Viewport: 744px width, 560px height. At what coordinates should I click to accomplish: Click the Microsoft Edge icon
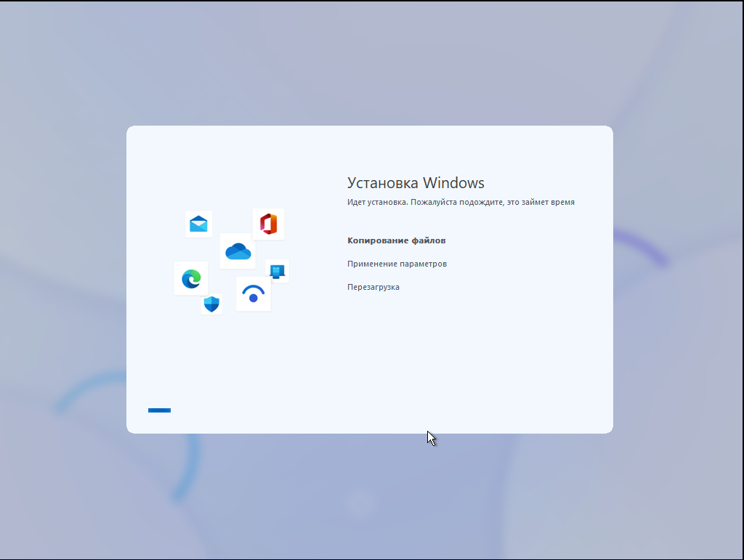(191, 279)
